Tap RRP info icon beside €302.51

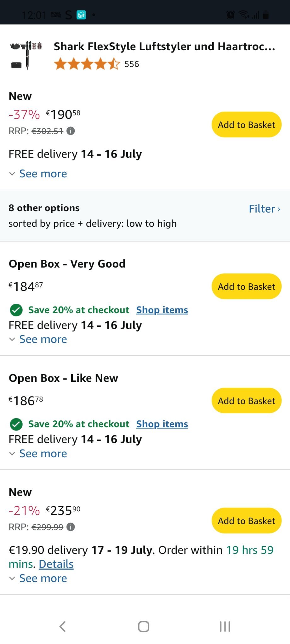click(71, 131)
